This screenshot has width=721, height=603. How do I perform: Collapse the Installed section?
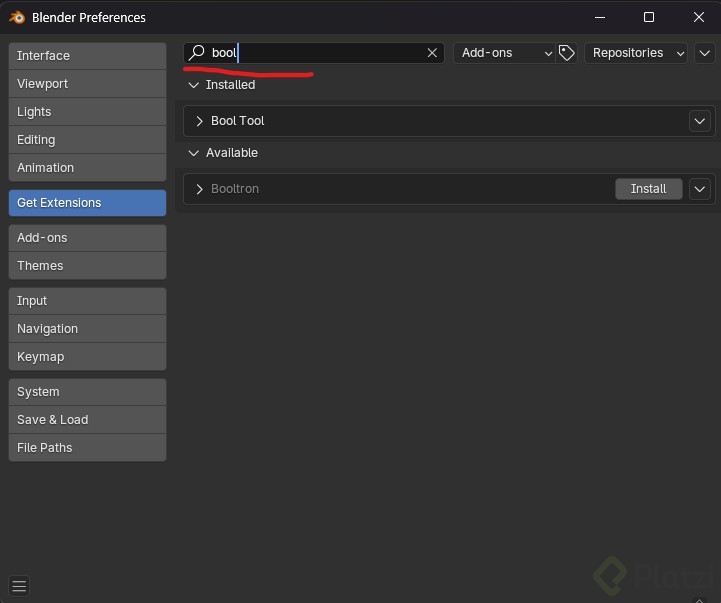[194, 85]
